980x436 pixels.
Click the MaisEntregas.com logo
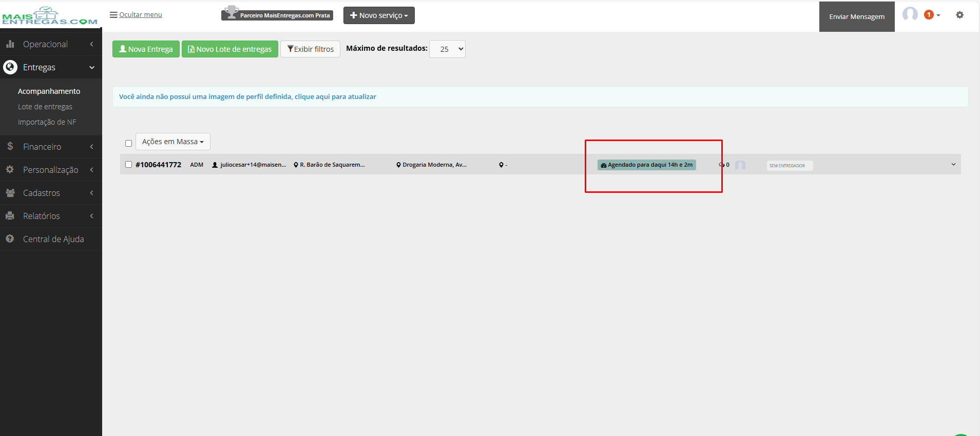point(50,16)
